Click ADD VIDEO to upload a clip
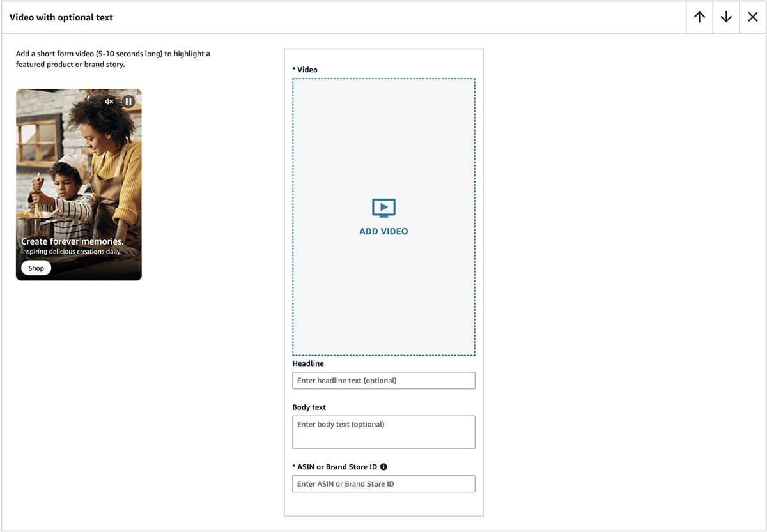 (x=383, y=231)
